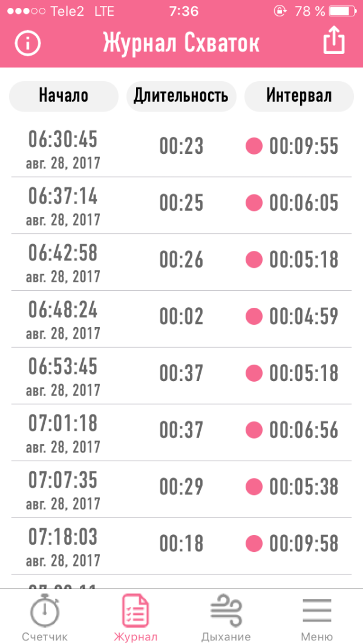This screenshot has width=363, height=644.
Task: Switch to the Дыхание tab label
Action: click(x=226, y=637)
